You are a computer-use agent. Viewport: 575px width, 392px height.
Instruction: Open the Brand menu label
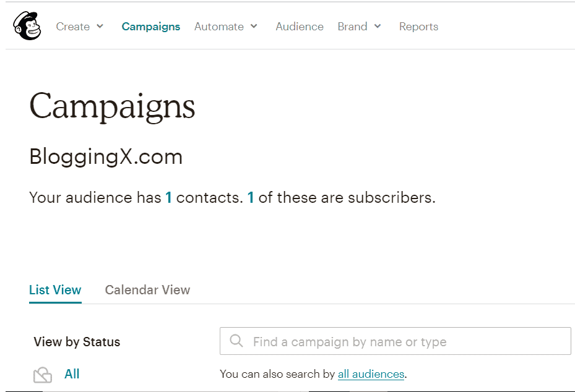(x=352, y=27)
